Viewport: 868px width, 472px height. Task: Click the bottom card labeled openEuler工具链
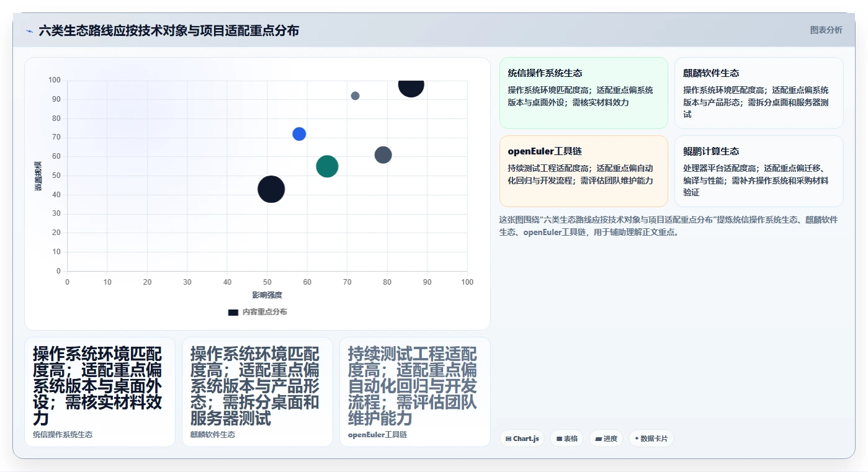(x=415, y=392)
